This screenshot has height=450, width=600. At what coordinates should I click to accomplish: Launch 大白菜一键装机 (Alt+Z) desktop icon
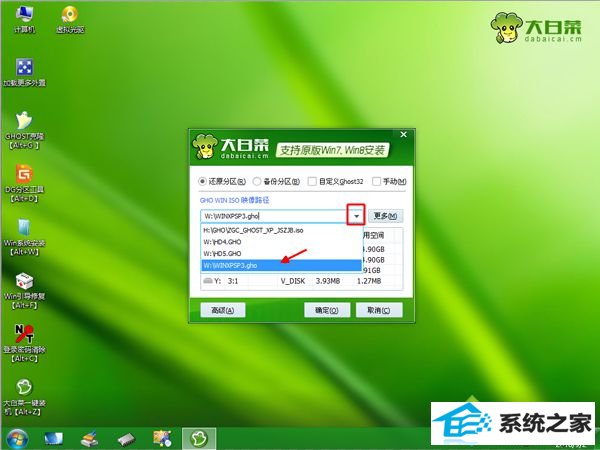click(x=24, y=397)
